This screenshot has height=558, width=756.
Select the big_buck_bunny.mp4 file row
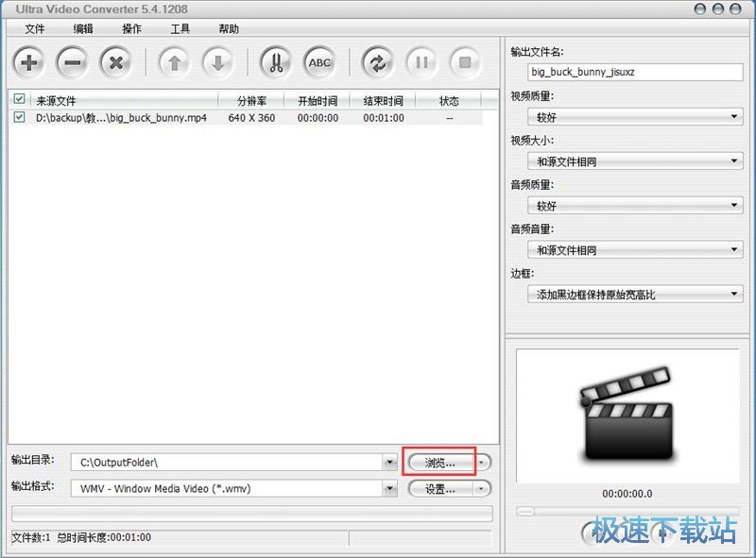click(247, 118)
